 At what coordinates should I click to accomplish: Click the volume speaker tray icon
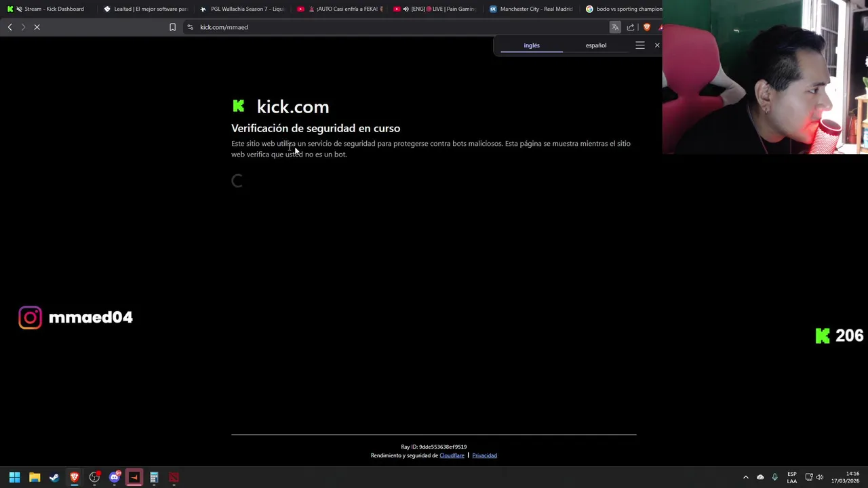tap(820, 477)
